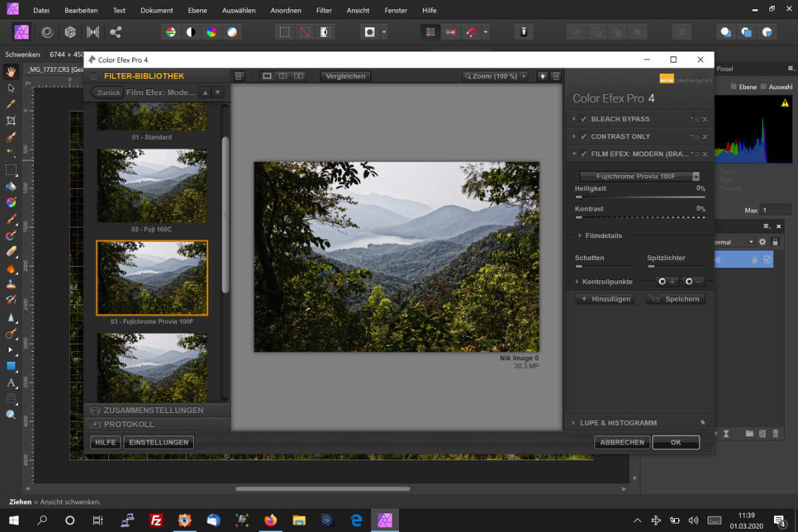The height and width of the screenshot is (532, 798).
Task: Select the Zoom magnifier tool
Action: click(11, 415)
